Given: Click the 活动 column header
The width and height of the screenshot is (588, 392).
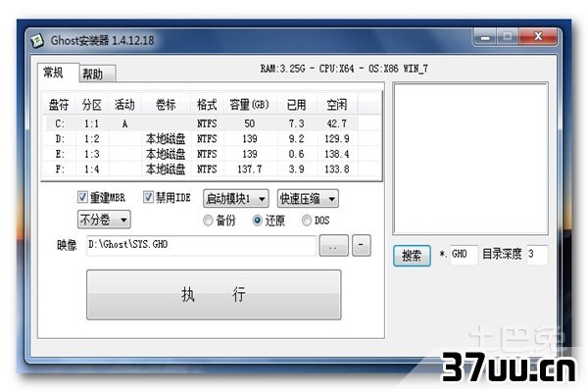Looking at the screenshot, I should point(124,105).
